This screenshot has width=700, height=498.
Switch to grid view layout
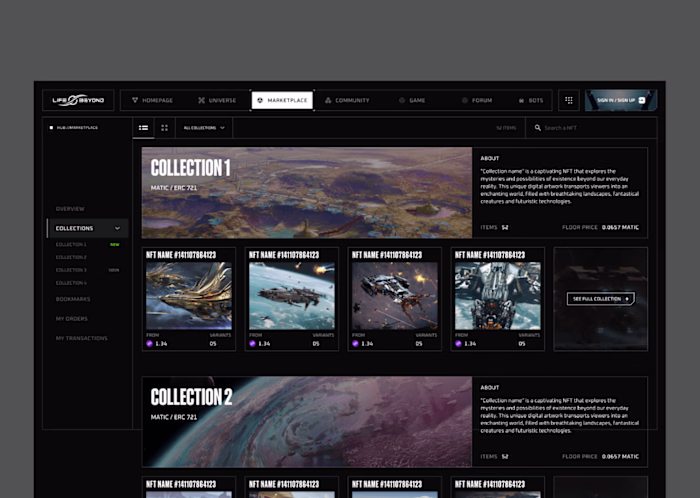[x=164, y=128]
